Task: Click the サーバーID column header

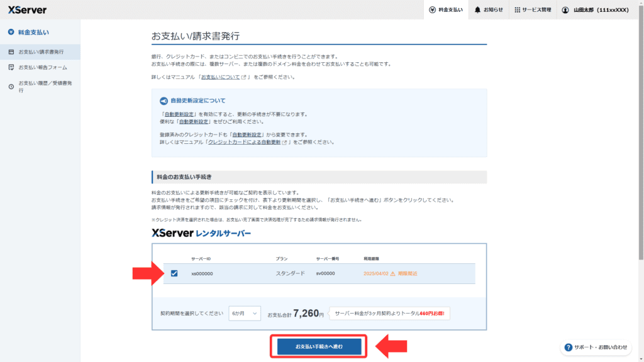Action: pyautogui.click(x=201, y=259)
